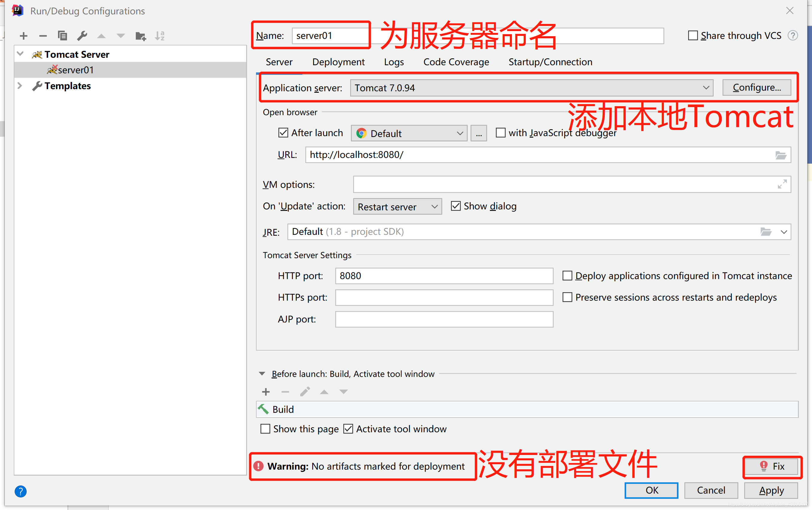The height and width of the screenshot is (510, 812).
Task: Move before-launch task up
Action: tap(324, 392)
